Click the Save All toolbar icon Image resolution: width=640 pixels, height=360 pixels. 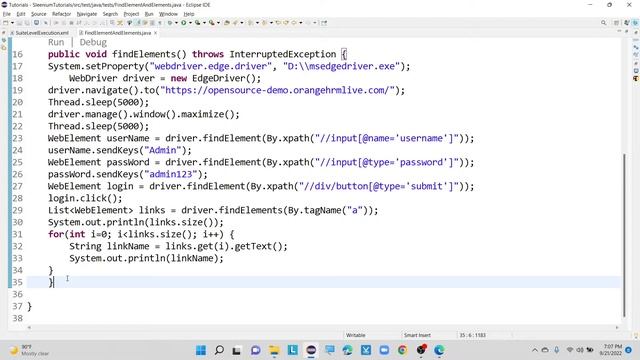pyautogui.click(x=27, y=23)
